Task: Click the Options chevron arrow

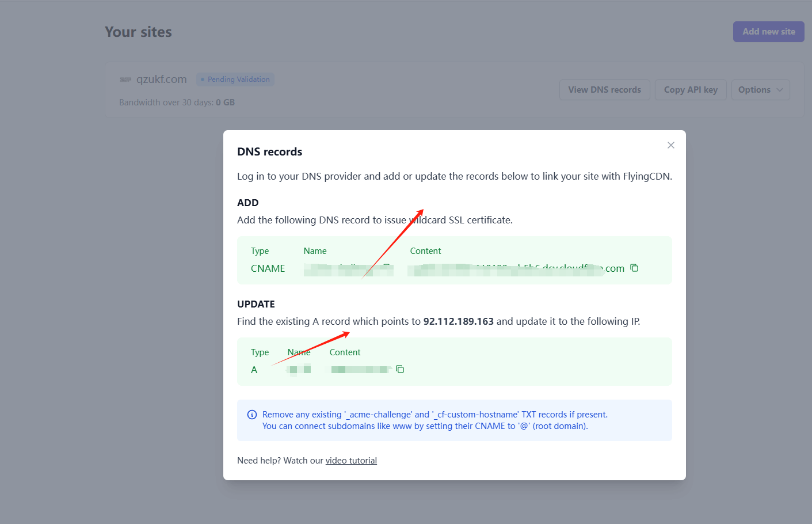Action: (x=780, y=90)
